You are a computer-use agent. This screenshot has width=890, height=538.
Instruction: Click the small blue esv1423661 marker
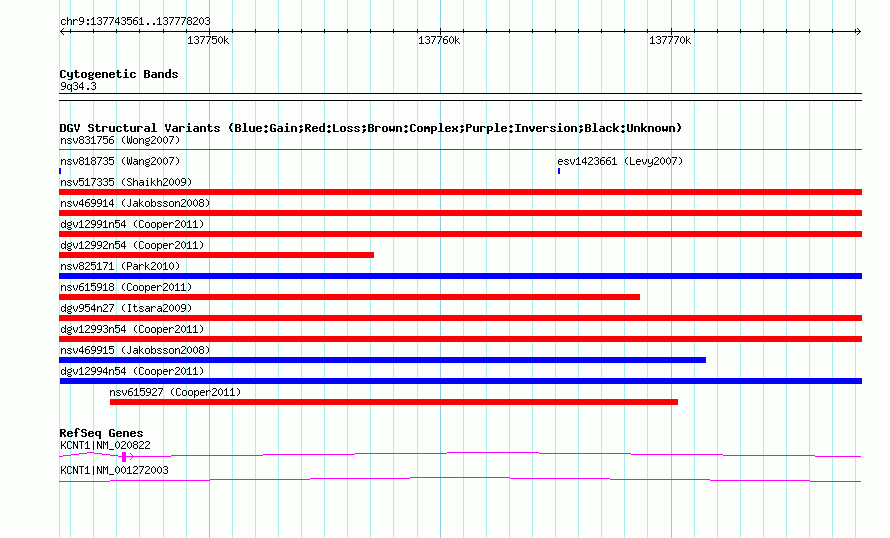[x=559, y=170]
